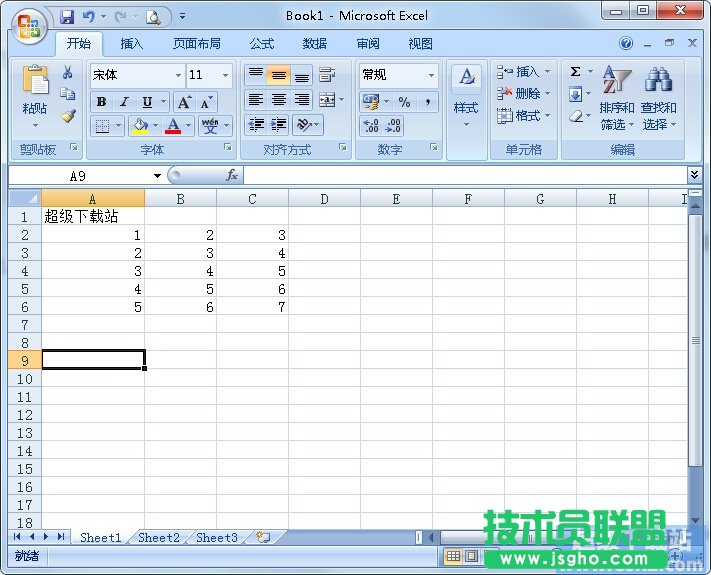This screenshot has height=575, width=711.
Task: Decrease font size with small A
Action: pos(206,102)
